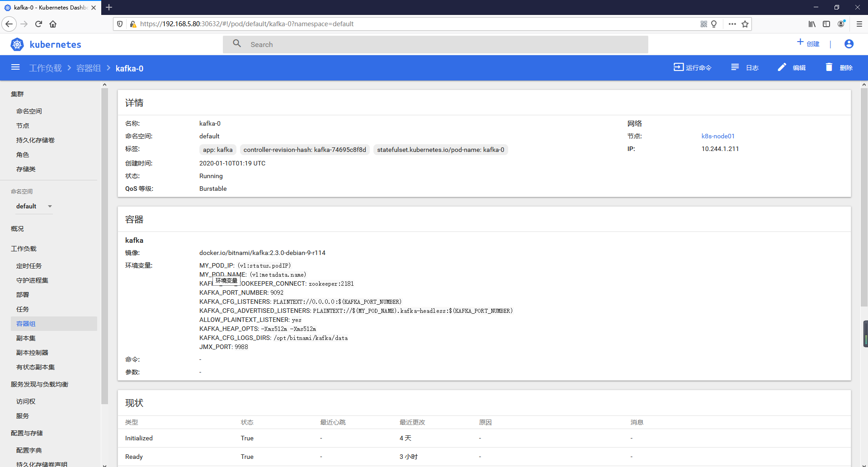Open 部署 in sidebar
Image resolution: width=868 pixels, height=467 pixels.
[x=23, y=295]
